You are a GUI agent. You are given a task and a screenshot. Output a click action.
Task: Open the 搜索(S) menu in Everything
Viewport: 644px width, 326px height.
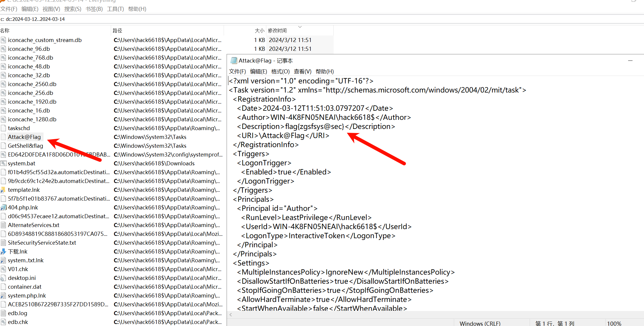73,9
